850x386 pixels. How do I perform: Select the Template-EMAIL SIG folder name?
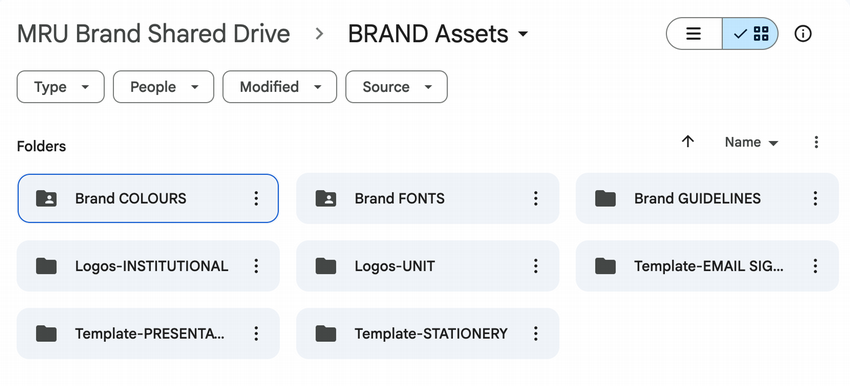click(x=709, y=266)
